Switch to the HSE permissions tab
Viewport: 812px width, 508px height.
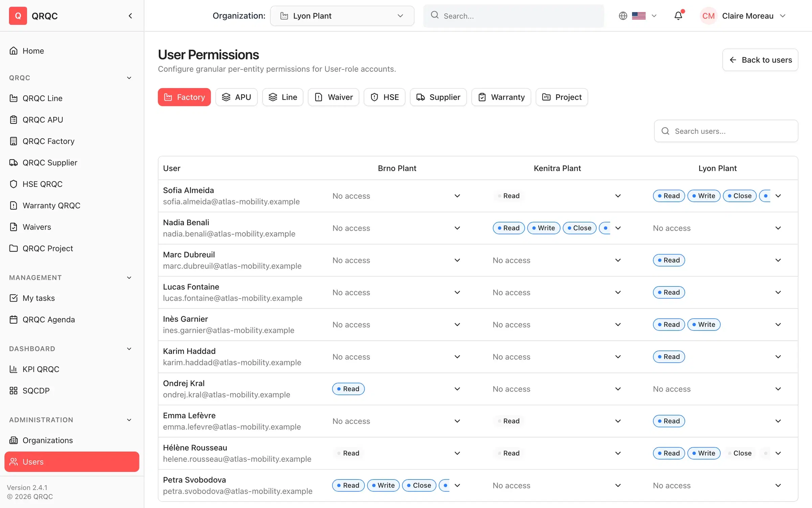coord(384,97)
